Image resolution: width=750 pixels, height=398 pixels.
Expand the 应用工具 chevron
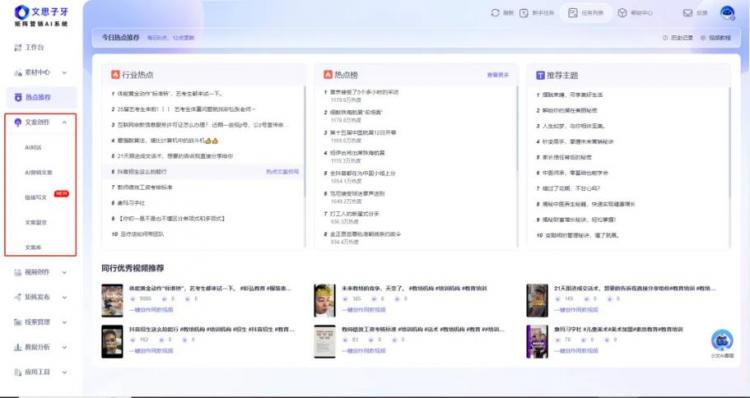pos(64,372)
